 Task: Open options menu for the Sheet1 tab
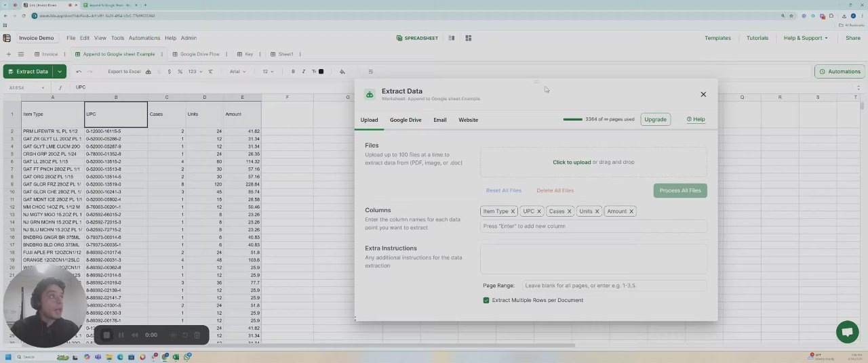(x=300, y=54)
